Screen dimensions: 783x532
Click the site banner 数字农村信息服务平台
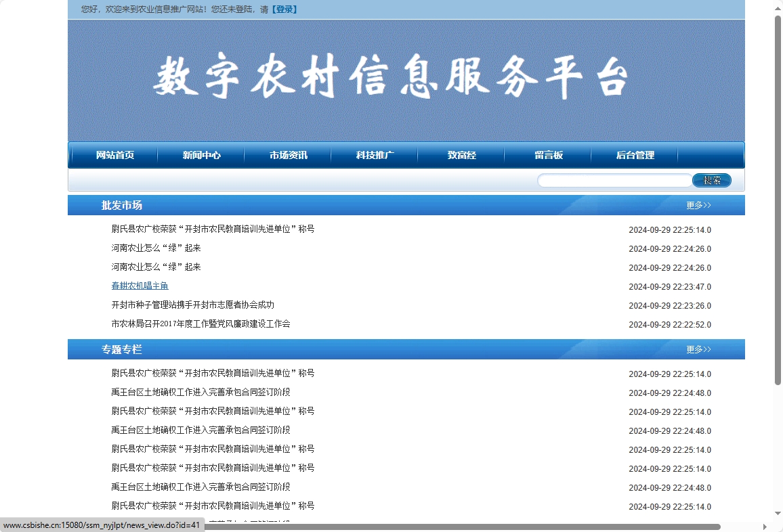391,74
